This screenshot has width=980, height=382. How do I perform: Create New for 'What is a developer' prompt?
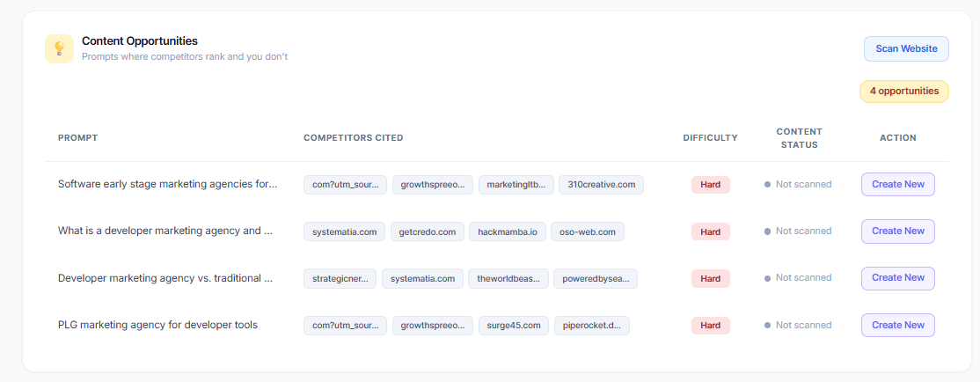[x=897, y=231]
